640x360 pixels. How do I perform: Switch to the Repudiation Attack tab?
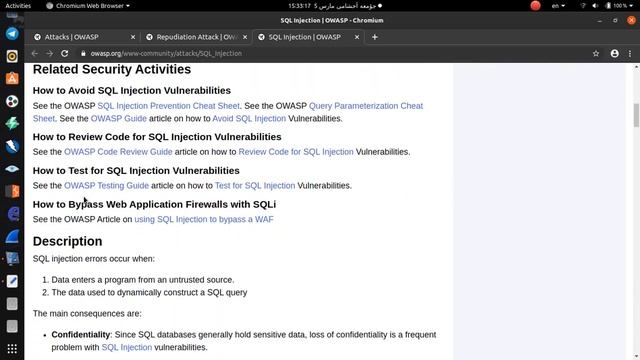pyautogui.click(x=196, y=37)
